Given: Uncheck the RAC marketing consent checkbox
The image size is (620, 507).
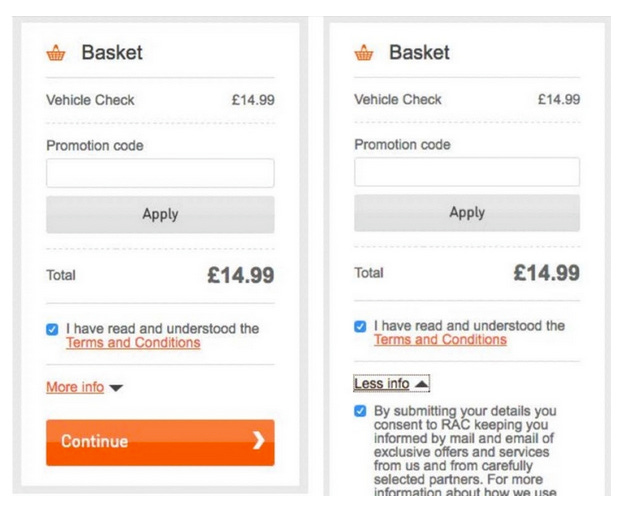Looking at the screenshot, I should point(360,411).
